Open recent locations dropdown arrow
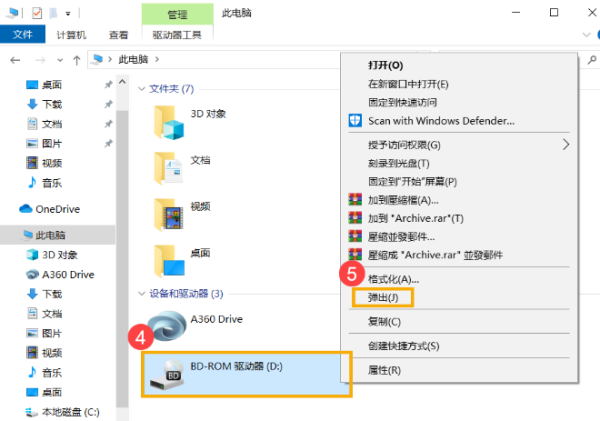 coord(60,60)
